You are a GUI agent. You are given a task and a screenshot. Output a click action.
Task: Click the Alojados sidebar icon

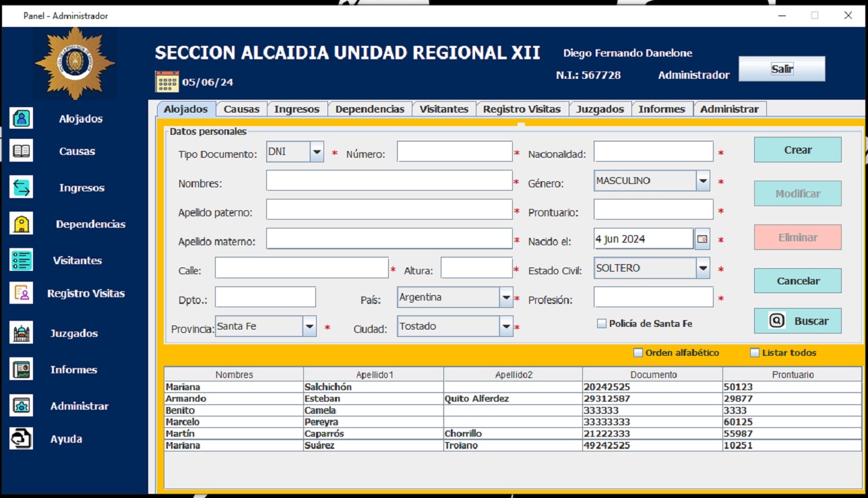[x=22, y=119]
